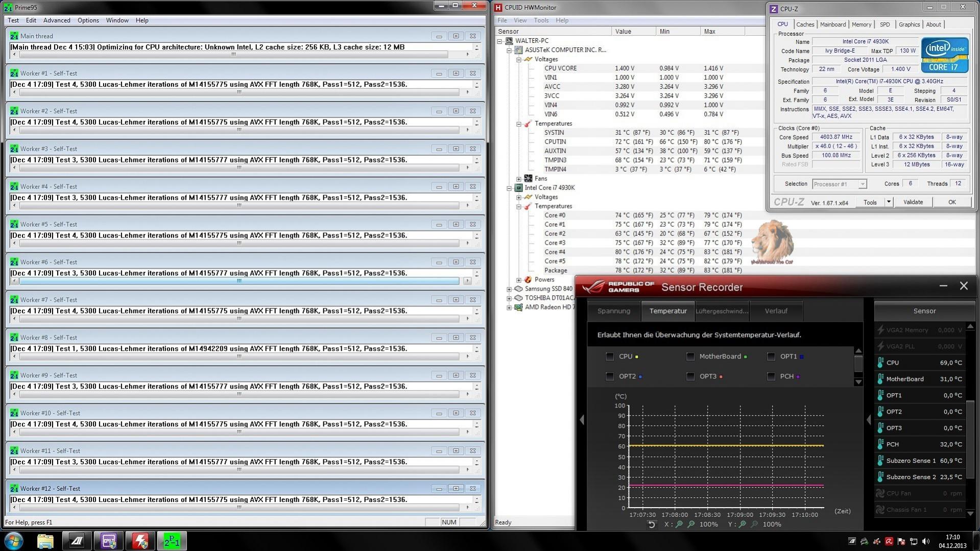The height and width of the screenshot is (551, 980).
Task: Click the green MotherBoard color swatch
Action: coord(746,357)
